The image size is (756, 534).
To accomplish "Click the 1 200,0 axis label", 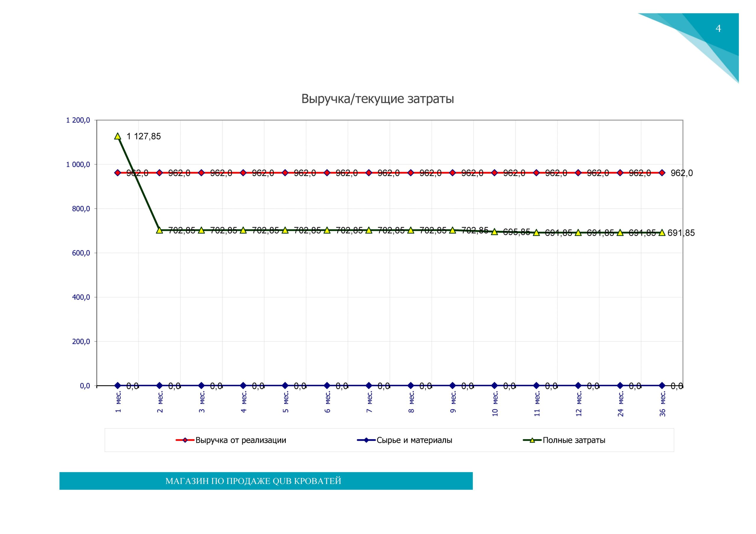I will coord(78,120).
